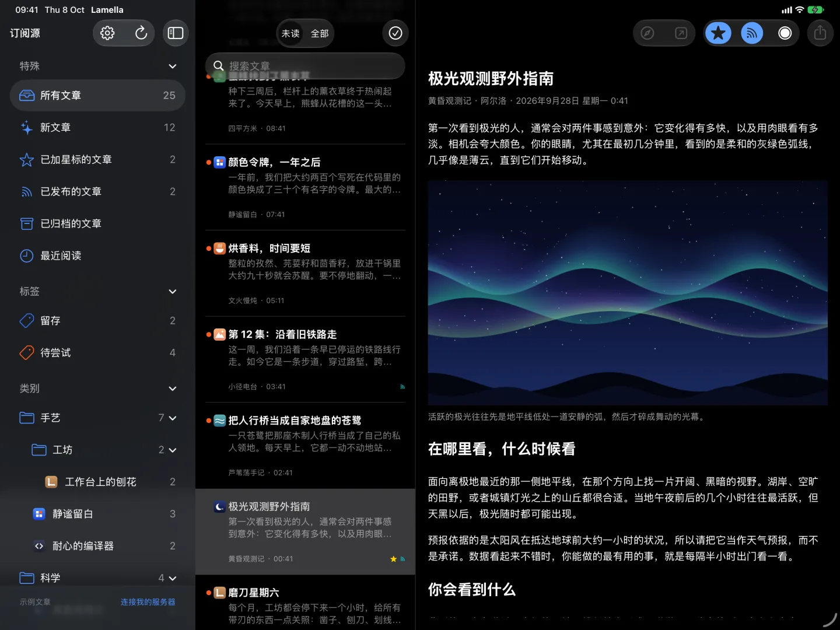840x630 pixels.
Task: Tap the aurora image in the article
Action: [x=628, y=293]
